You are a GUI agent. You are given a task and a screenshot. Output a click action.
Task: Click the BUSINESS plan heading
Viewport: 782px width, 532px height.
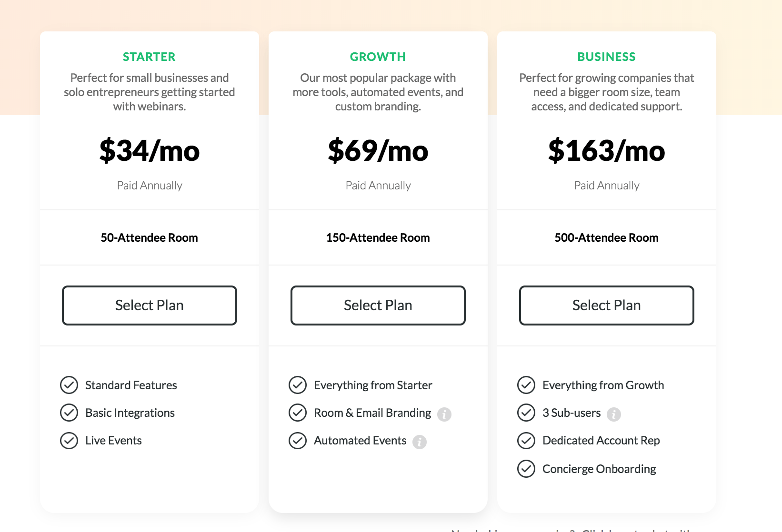[607, 57]
